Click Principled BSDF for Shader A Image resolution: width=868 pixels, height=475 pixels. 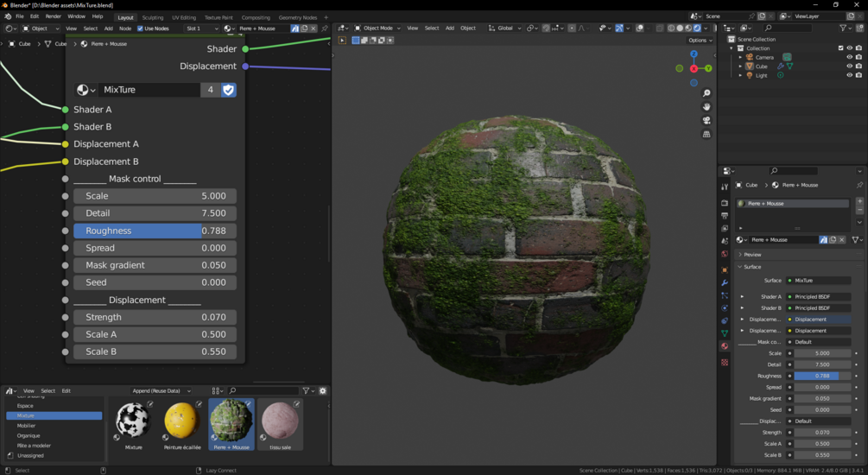coord(819,297)
